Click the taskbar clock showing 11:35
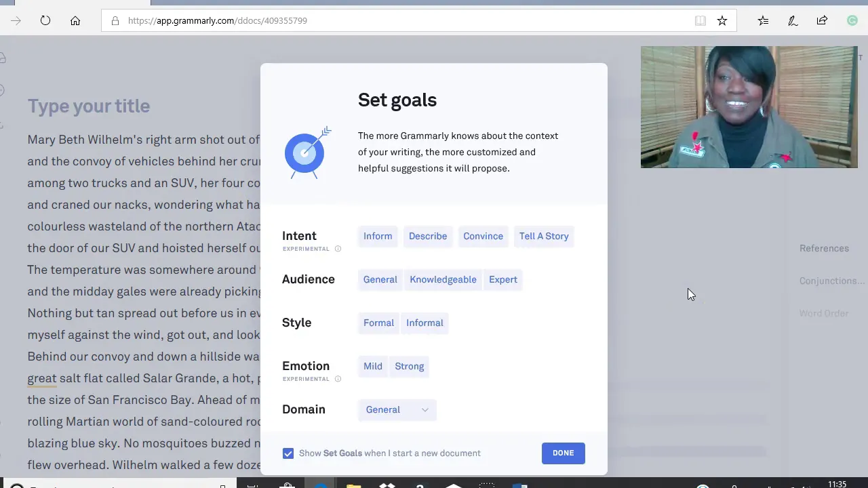The image size is (868, 488). 837,484
